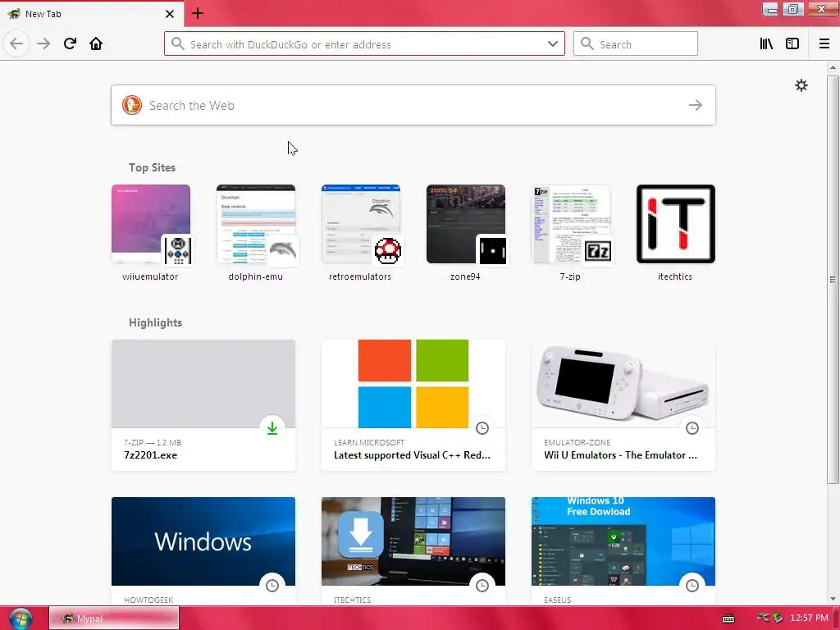This screenshot has width=840, height=630.
Task: Open the HOWTOGEEK Windows highlight card
Action: pos(203,552)
